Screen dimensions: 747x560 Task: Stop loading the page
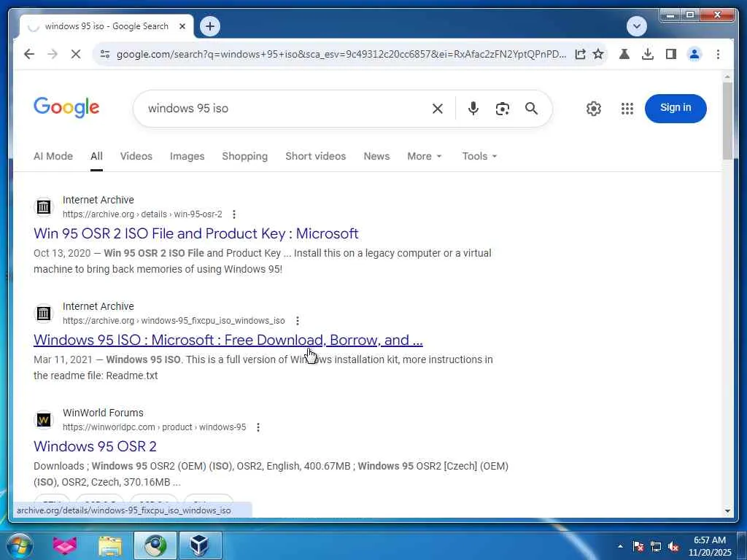76,54
